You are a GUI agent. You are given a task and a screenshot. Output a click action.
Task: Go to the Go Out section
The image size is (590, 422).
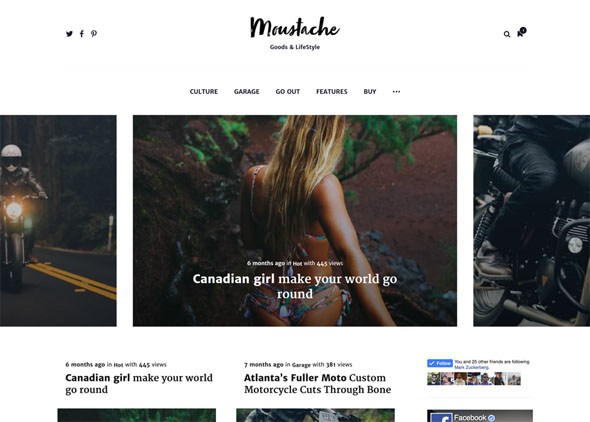point(287,91)
